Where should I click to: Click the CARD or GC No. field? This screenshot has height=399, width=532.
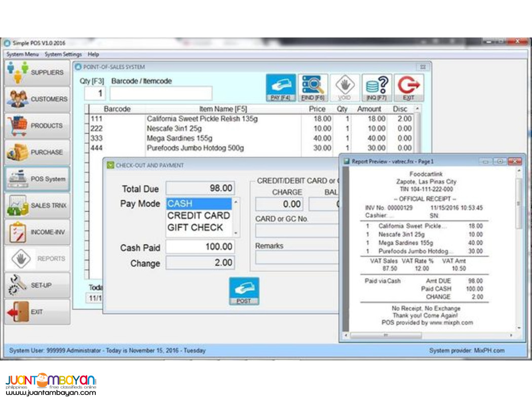pos(297,230)
